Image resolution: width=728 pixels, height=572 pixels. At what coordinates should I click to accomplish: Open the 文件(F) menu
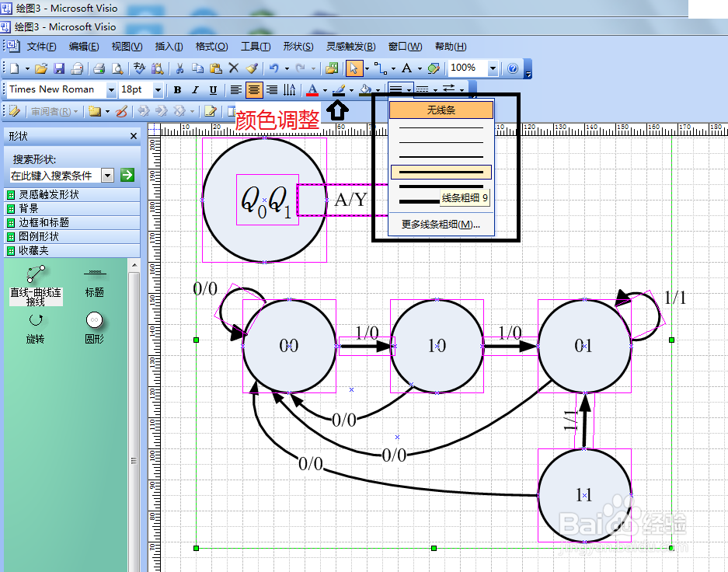coord(41,47)
